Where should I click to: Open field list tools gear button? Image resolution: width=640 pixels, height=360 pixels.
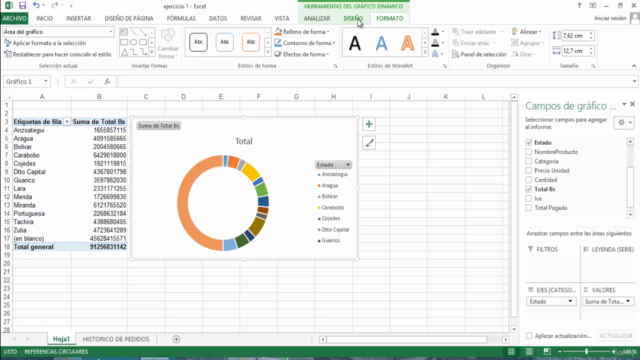(x=624, y=122)
